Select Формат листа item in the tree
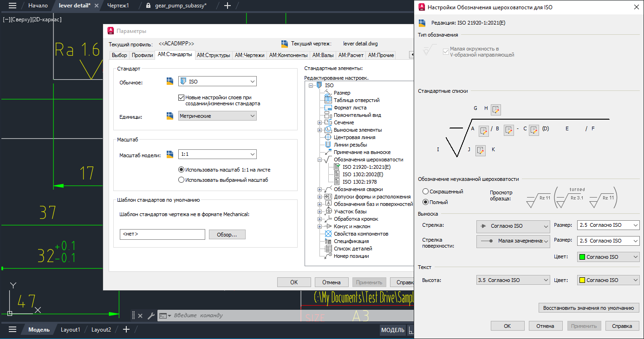 pos(351,108)
